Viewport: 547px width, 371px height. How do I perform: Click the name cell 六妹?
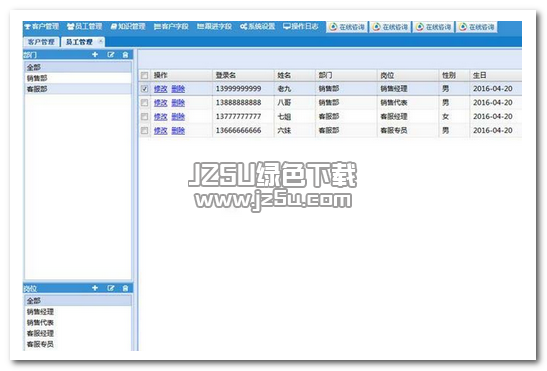[x=284, y=131]
